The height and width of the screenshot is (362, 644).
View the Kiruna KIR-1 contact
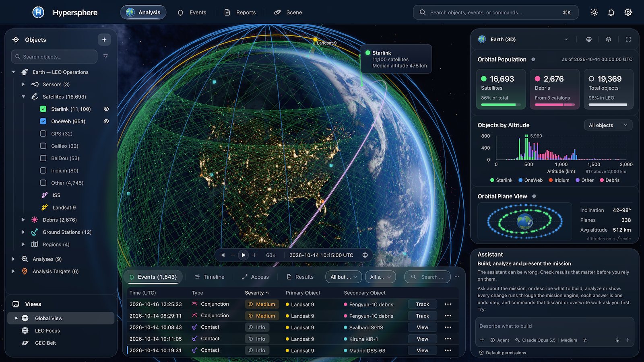click(x=422, y=339)
